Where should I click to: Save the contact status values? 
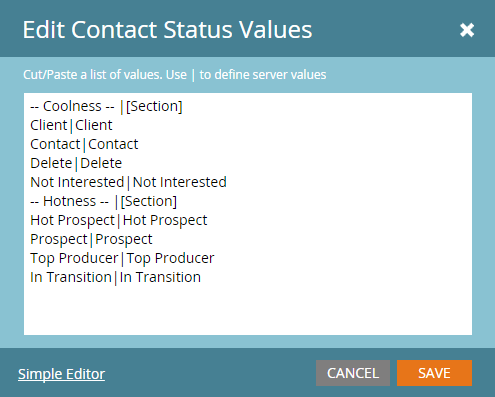pos(434,373)
